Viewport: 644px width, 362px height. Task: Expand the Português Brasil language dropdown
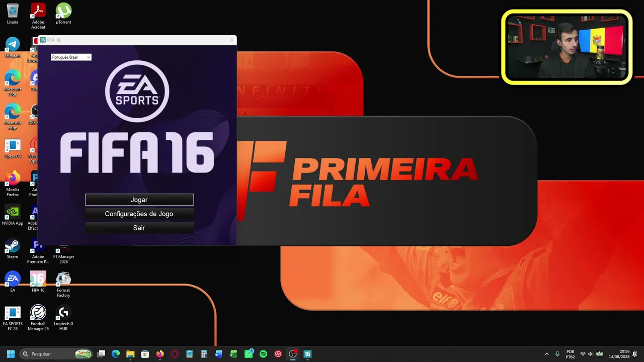(x=71, y=57)
